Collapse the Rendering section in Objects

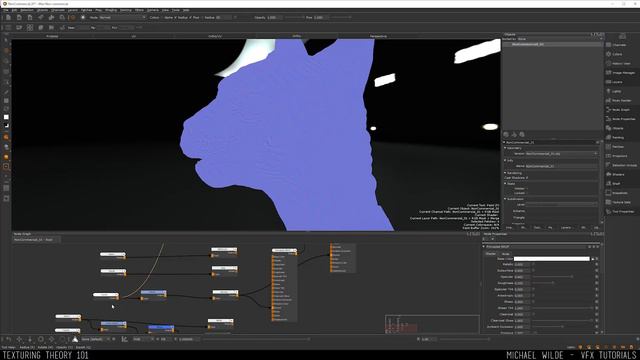click(505, 173)
